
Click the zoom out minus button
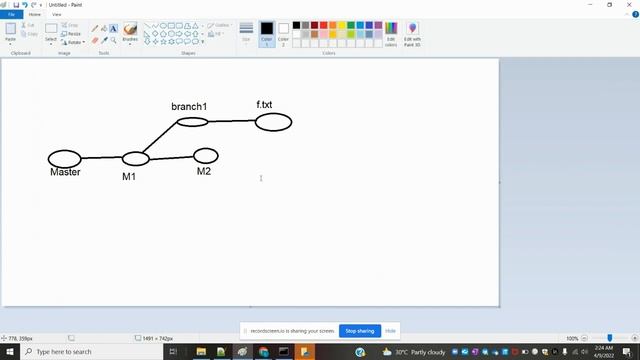coord(584,338)
